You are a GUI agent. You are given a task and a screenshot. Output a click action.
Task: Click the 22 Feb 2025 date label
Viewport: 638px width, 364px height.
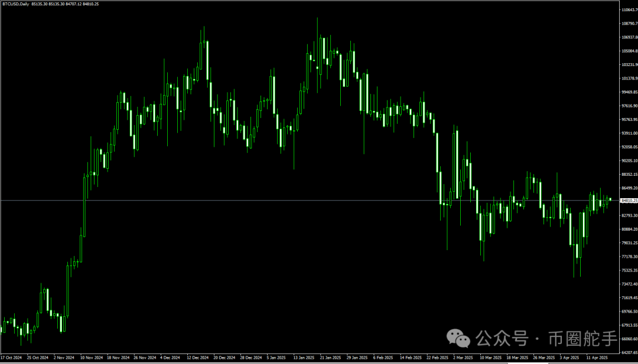(x=436, y=358)
